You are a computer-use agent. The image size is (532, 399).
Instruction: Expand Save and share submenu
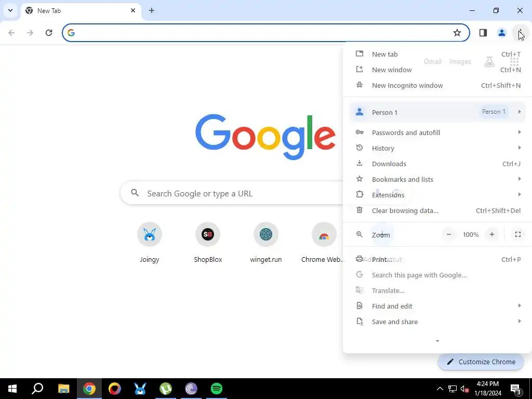(x=437, y=322)
